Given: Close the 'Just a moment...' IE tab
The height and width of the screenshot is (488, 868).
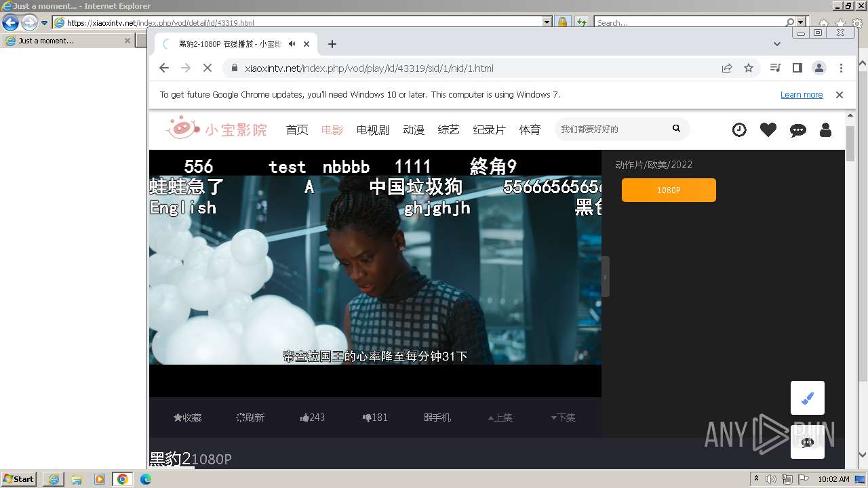Looking at the screenshot, I should pos(127,41).
